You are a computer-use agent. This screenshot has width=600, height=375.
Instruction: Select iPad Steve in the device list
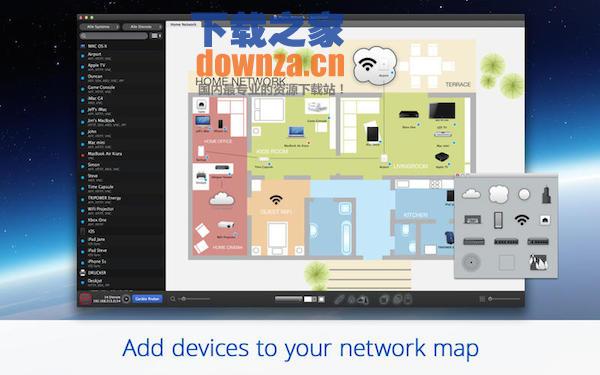point(121,252)
